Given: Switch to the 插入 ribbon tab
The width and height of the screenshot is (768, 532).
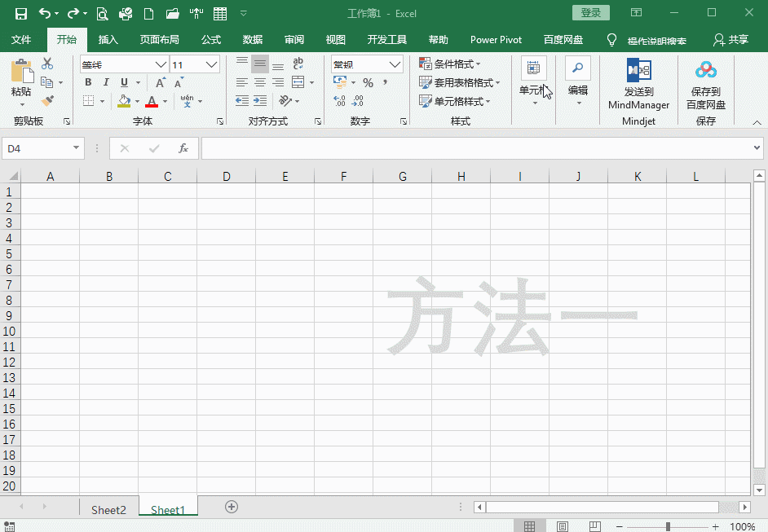Looking at the screenshot, I should (x=108, y=40).
